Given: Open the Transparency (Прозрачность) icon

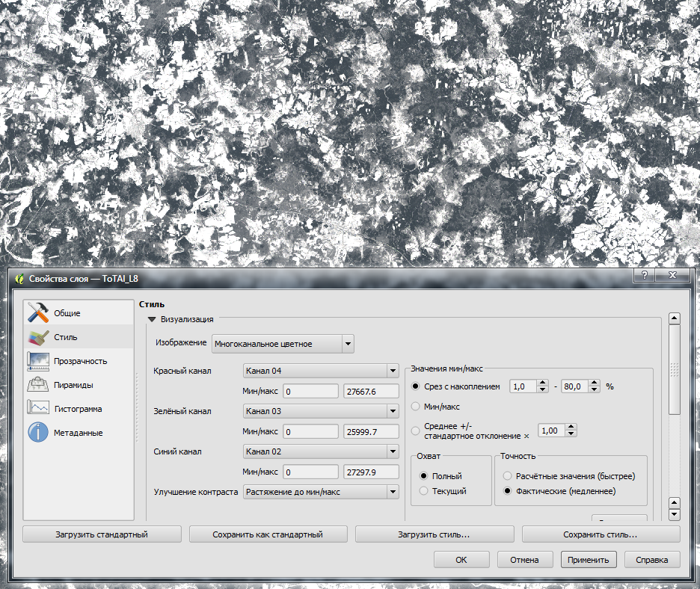Looking at the screenshot, I should (x=38, y=360).
